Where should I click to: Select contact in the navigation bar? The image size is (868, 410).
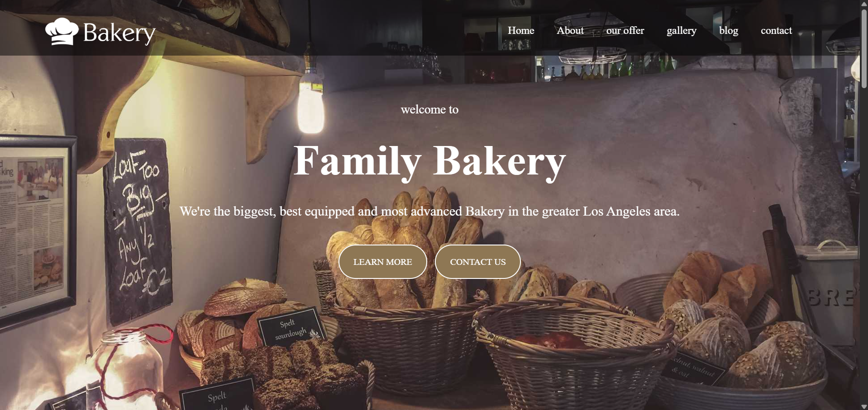[776, 30]
